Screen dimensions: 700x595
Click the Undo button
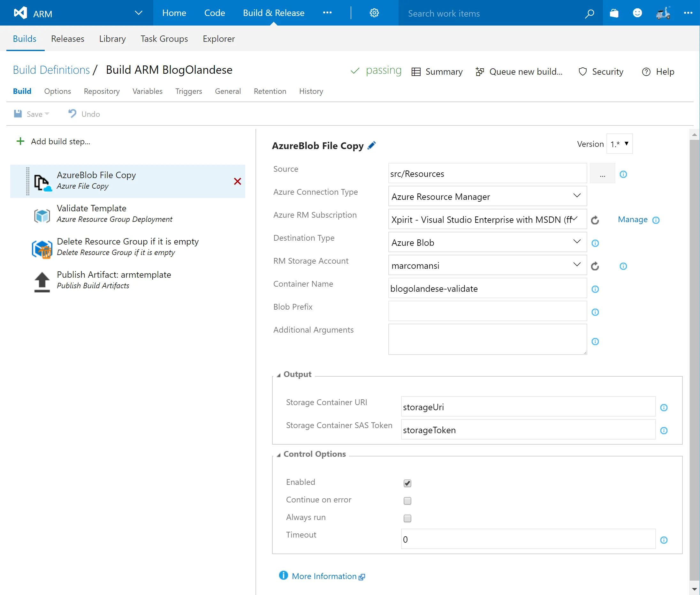[x=84, y=114]
